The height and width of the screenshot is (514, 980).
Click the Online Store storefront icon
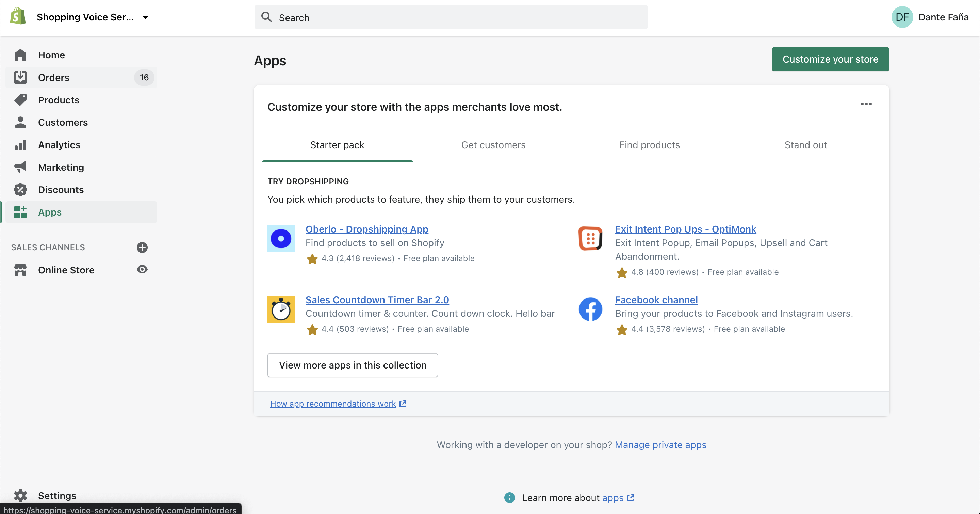tap(20, 270)
